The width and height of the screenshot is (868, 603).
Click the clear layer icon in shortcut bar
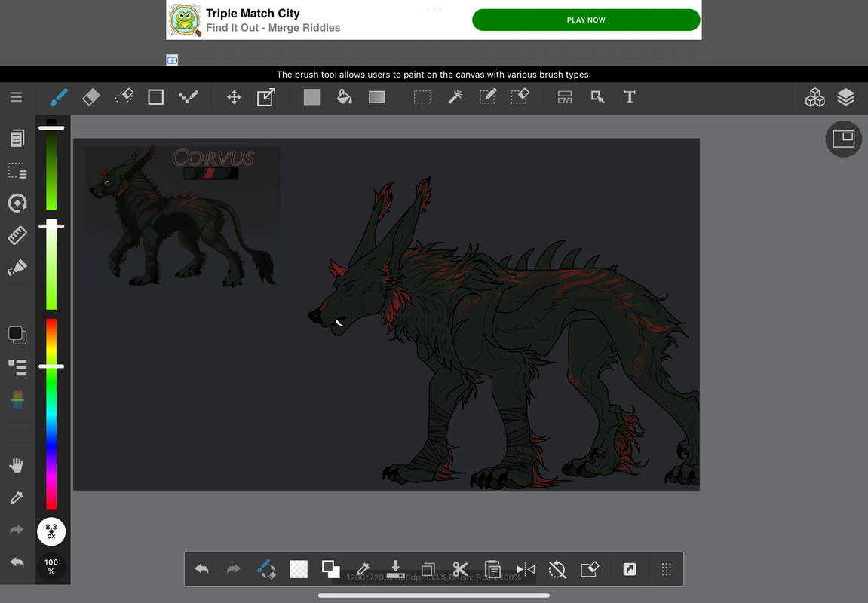590,569
